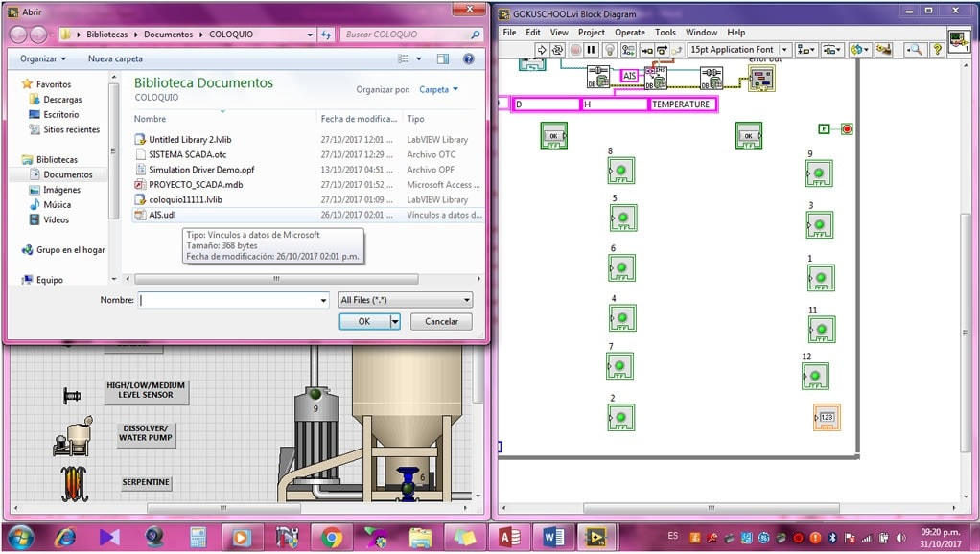Image resolution: width=980 pixels, height=554 pixels.
Task: Show Context Help with the question mark
Action: [937, 50]
